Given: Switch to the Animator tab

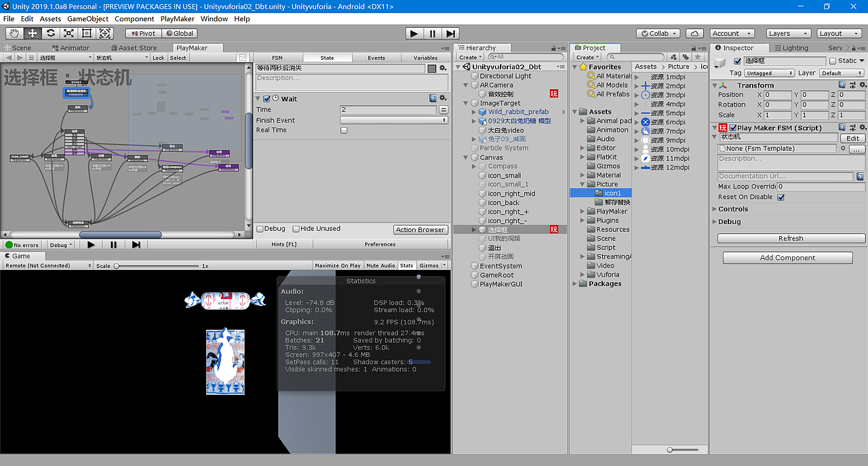Looking at the screenshot, I should pos(70,48).
